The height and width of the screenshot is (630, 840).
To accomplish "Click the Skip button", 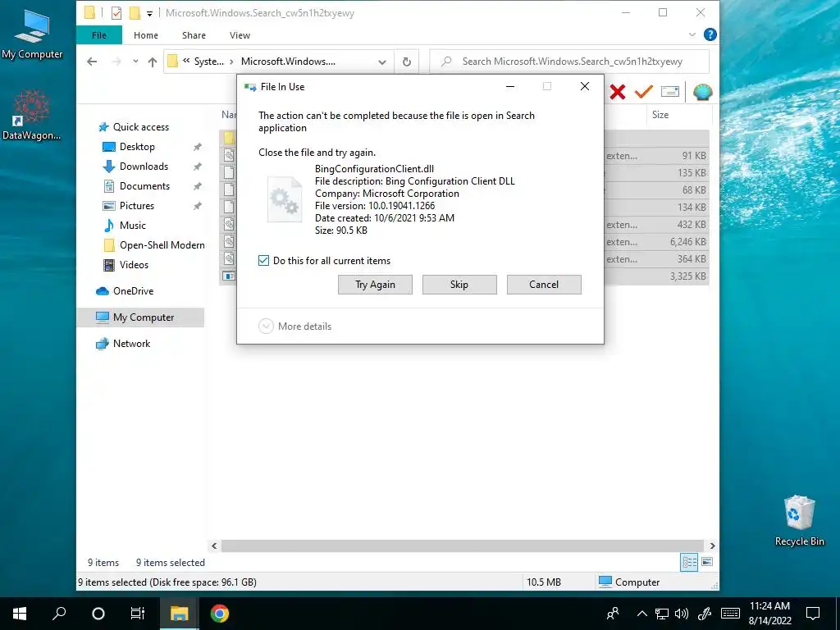I will tap(459, 285).
